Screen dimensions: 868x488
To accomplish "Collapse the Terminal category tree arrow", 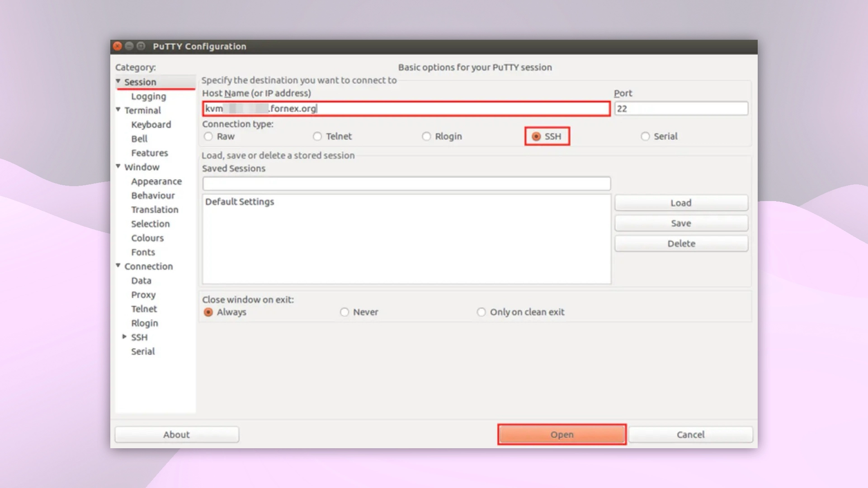I will click(x=118, y=110).
